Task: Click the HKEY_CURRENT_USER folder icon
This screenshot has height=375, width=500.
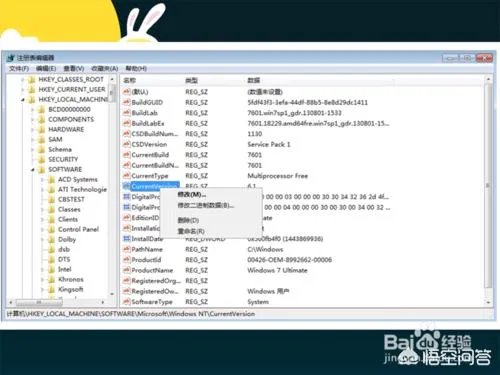Action: 32,90
